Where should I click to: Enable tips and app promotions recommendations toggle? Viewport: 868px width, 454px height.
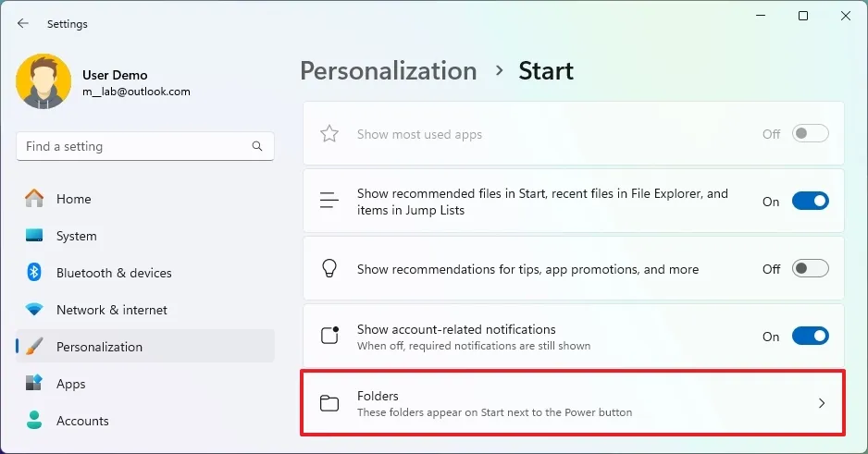tap(810, 269)
